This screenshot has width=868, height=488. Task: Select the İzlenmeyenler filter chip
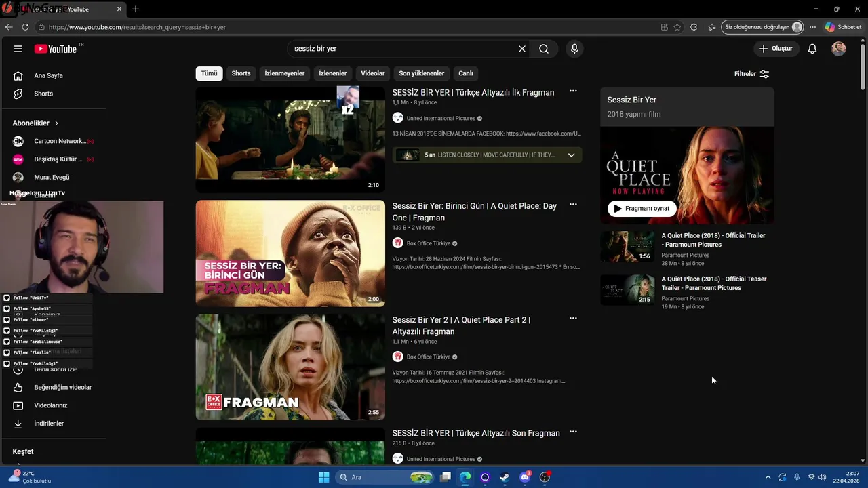[284, 73]
